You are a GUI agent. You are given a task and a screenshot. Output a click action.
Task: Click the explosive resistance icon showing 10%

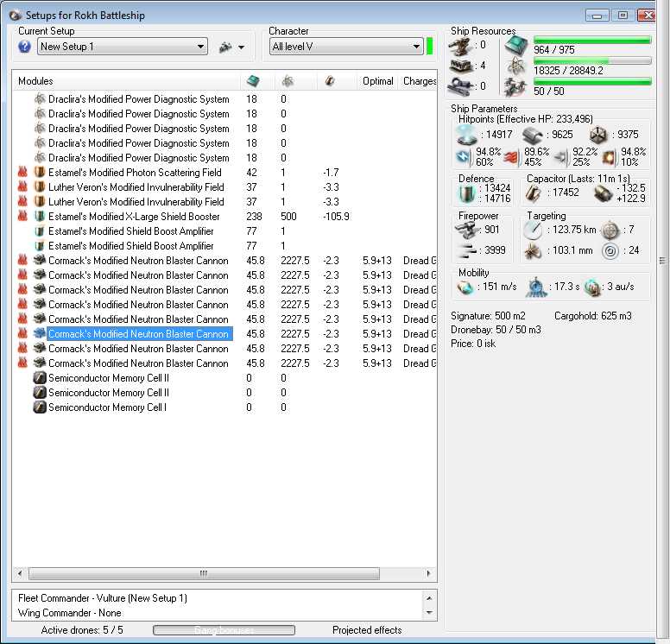pos(610,157)
